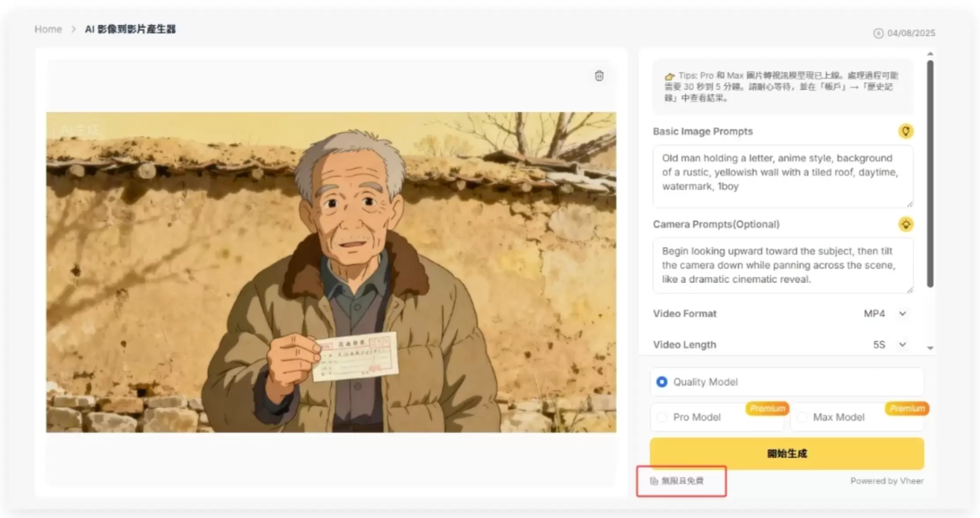Click the Premium badge on Pro Model

[767, 409]
